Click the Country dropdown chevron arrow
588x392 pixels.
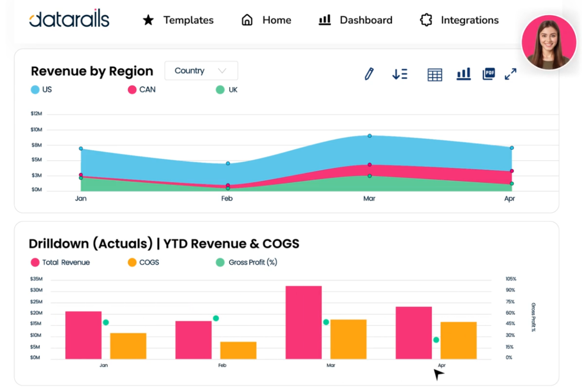tap(222, 70)
